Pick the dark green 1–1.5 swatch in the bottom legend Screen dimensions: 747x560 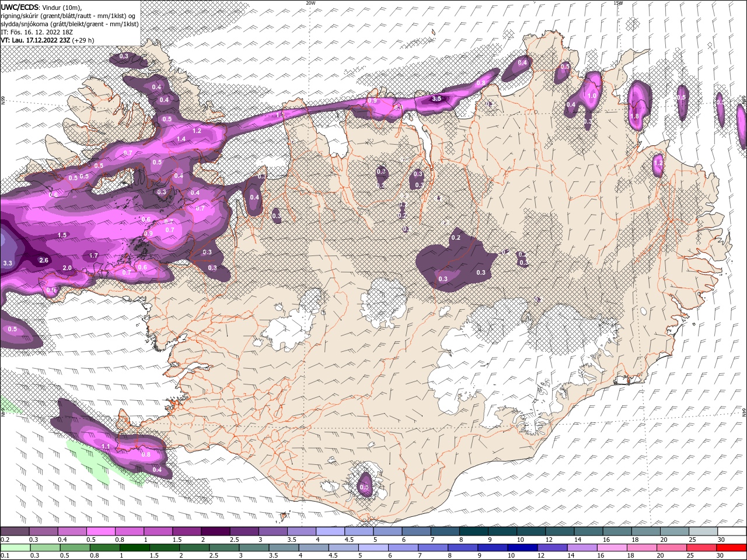[134, 548]
